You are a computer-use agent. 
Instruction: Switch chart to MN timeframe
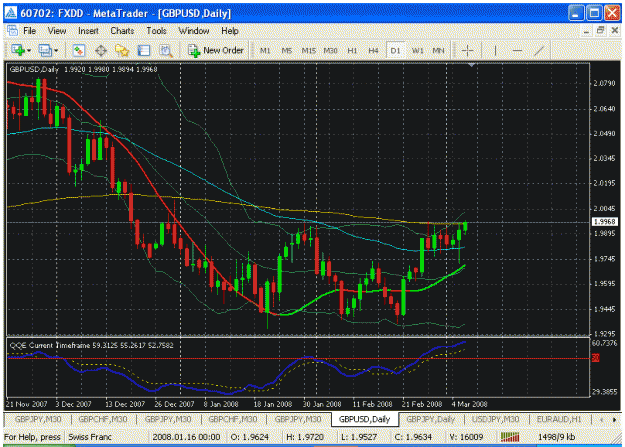point(438,51)
